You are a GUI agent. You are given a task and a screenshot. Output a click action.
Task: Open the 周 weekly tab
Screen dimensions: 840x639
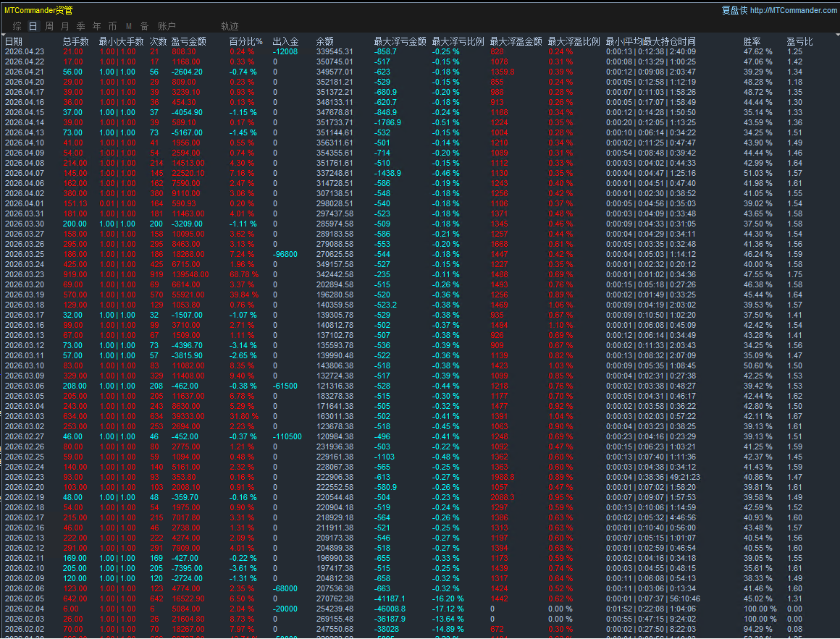[49, 26]
